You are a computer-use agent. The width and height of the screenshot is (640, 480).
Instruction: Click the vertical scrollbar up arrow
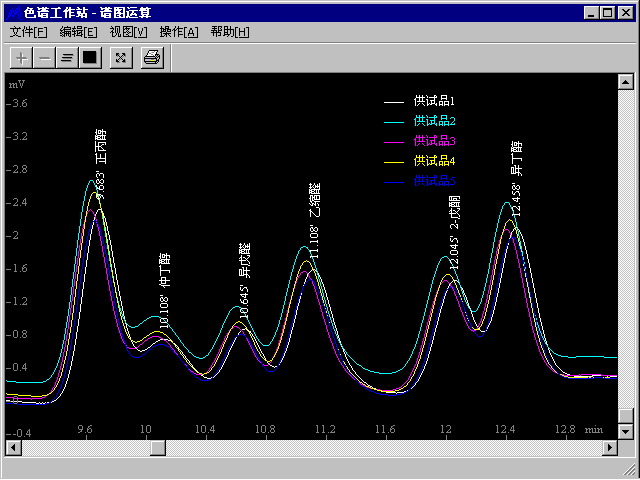click(625, 82)
